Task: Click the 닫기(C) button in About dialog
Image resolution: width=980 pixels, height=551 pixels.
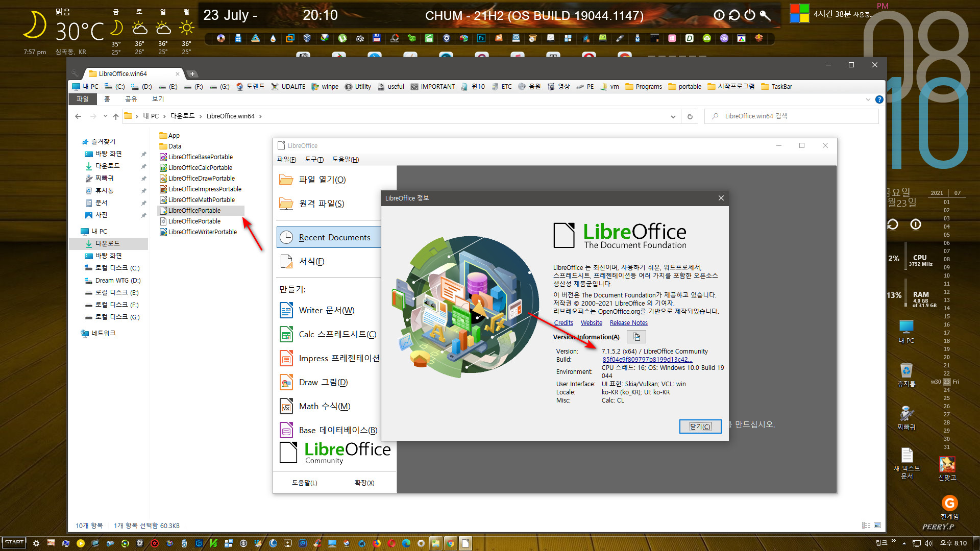Action: (x=700, y=427)
